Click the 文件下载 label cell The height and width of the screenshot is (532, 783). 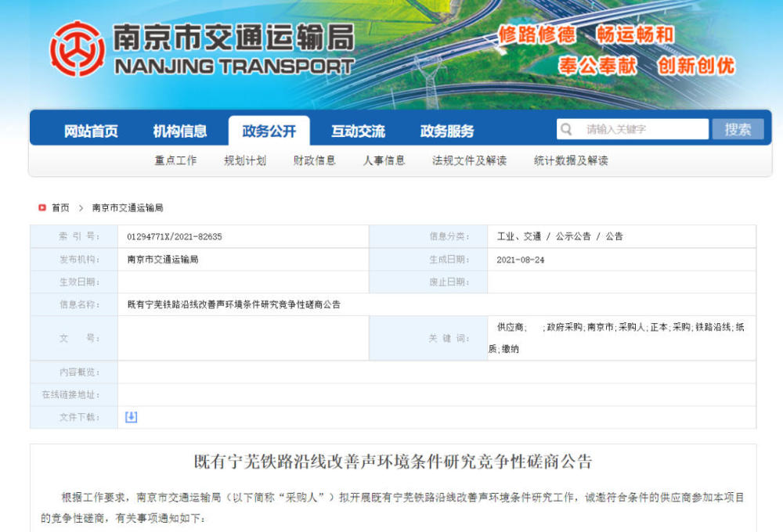pyautogui.click(x=74, y=417)
